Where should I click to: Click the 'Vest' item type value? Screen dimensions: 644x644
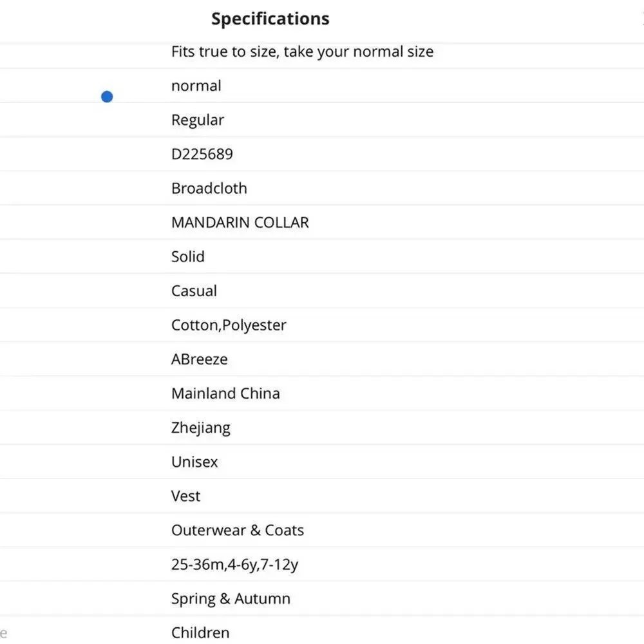coord(185,496)
